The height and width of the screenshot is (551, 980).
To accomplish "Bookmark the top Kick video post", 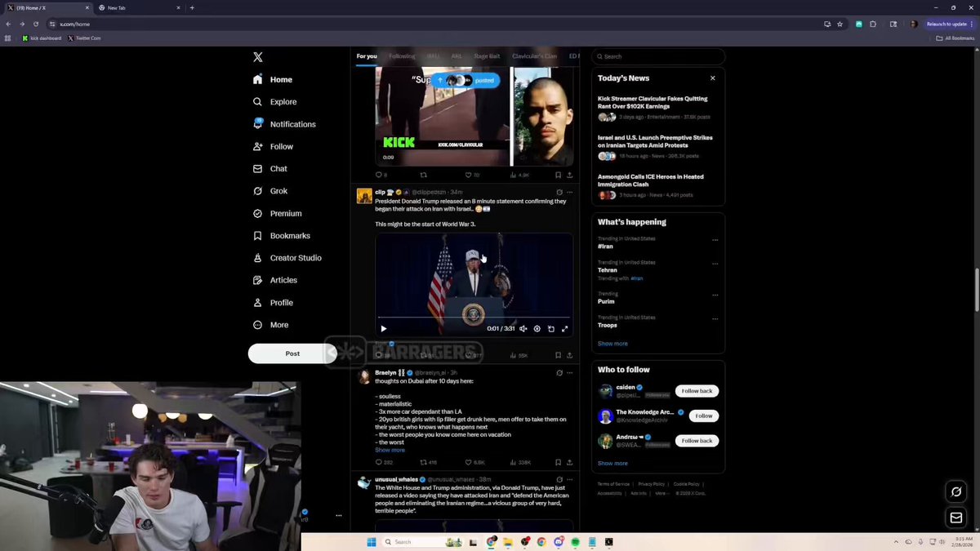I will [x=559, y=175].
